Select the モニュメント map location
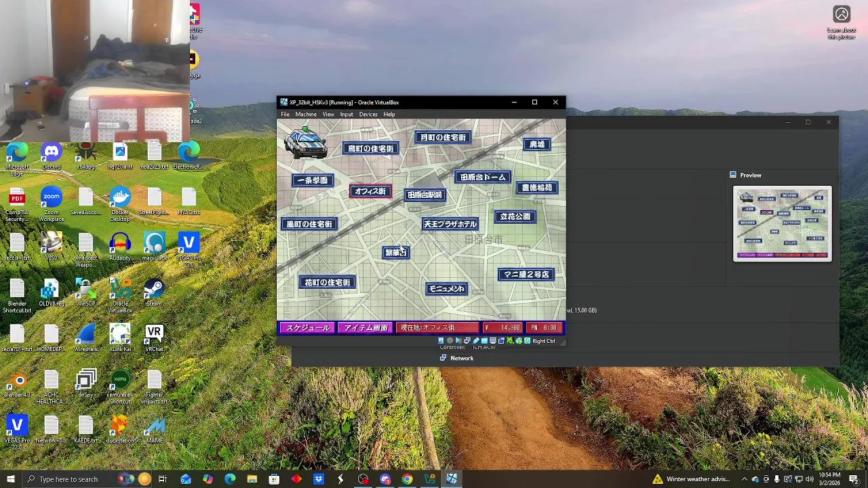This screenshot has width=868, height=488. 447,289
